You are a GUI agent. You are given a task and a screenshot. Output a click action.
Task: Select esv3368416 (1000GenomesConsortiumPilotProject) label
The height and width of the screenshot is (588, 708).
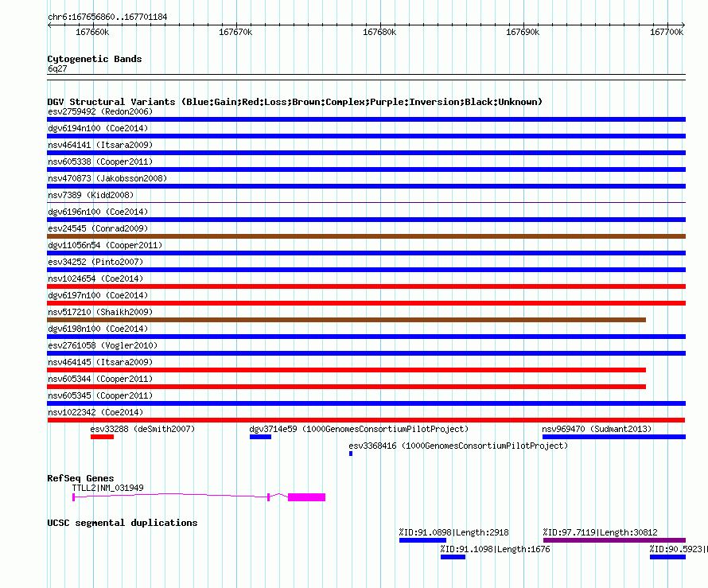click(x=458, y=446)
